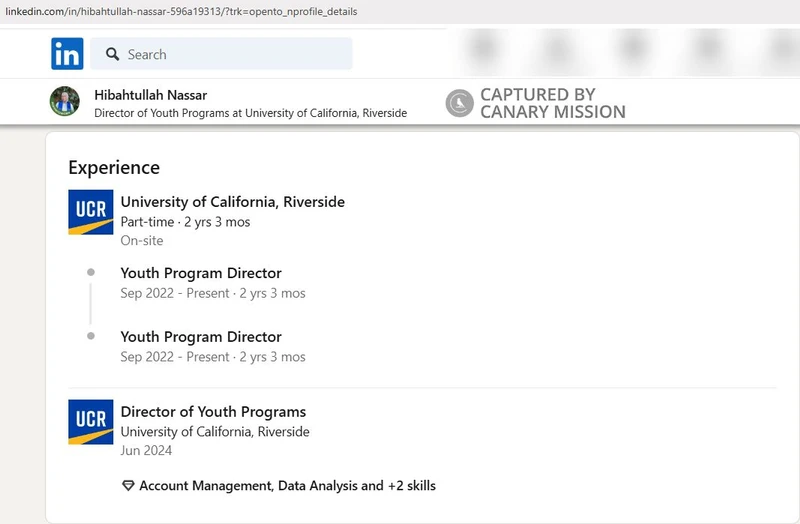Click the search magnifier icon
The image size is (800, 524).
112,54
